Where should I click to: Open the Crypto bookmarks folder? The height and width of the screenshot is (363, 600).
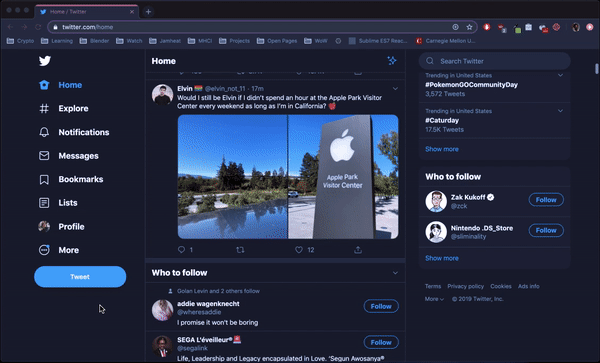click(21, 41)
